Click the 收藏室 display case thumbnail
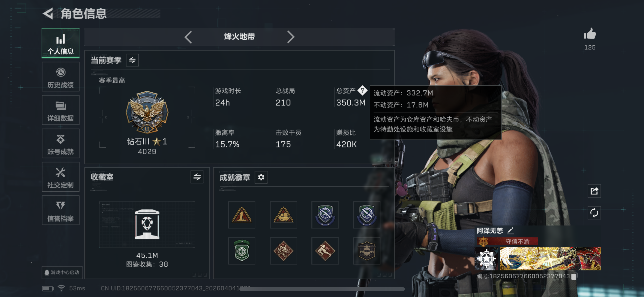The width and height of the screenshot is (644, 297). 147,224
